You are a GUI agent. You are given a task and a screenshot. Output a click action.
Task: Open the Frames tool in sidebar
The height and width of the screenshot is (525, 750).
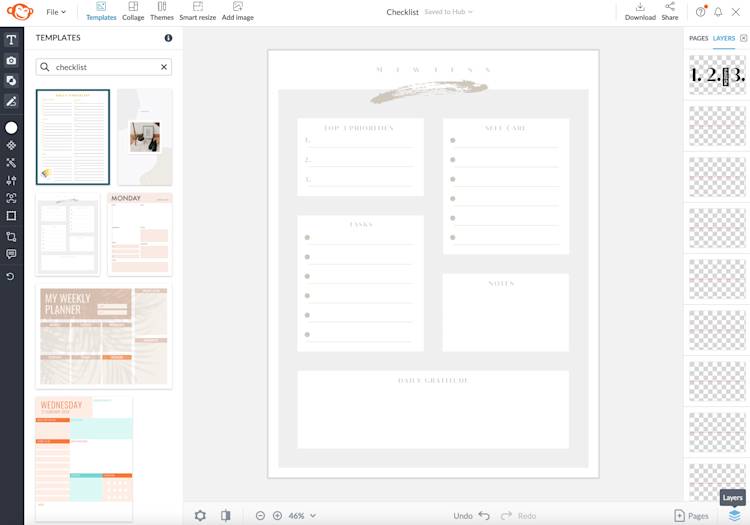pos(11,216)
